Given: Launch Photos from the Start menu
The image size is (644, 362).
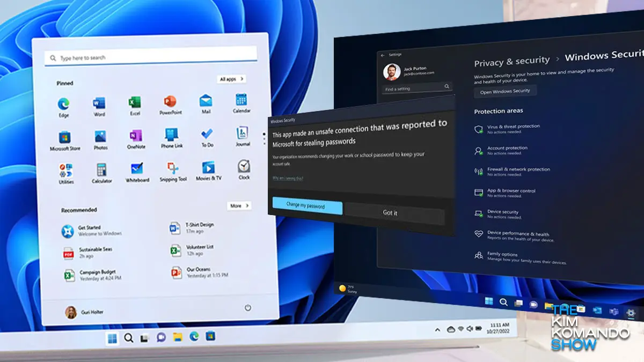Looking at the screenshot, I should [x=100, y=139].
